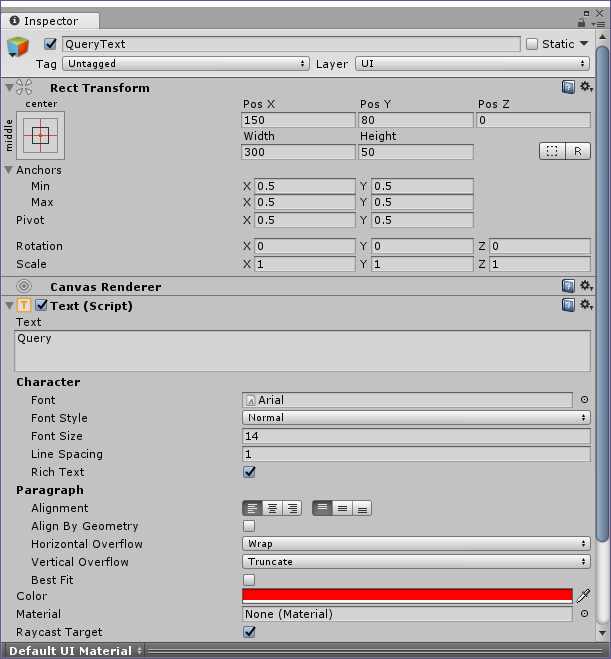Select the Inspector tab
Image resolution: width=611 pixels, height=659 pixels.
point(50,21)
